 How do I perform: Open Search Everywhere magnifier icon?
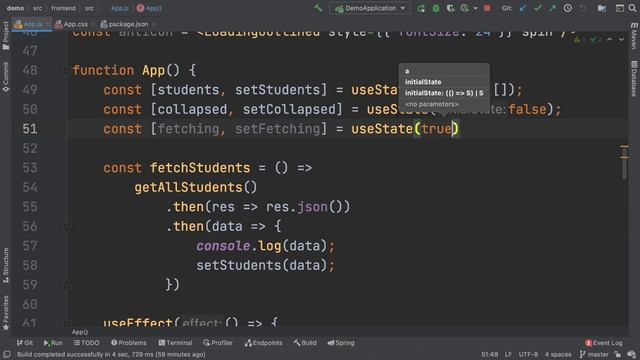click(x=632, y=8)
